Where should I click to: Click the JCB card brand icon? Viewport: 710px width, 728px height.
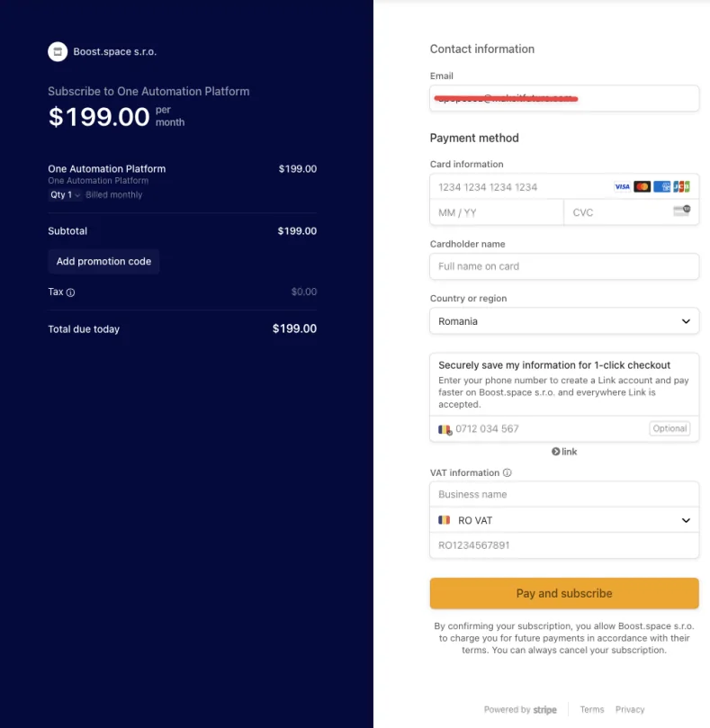(682, 186)
